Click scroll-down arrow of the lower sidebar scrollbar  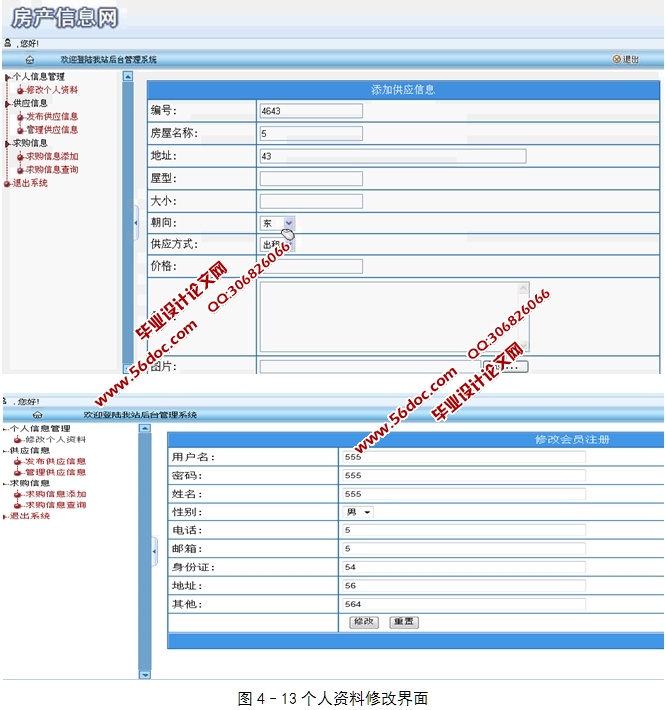click(x=144, y=675)
